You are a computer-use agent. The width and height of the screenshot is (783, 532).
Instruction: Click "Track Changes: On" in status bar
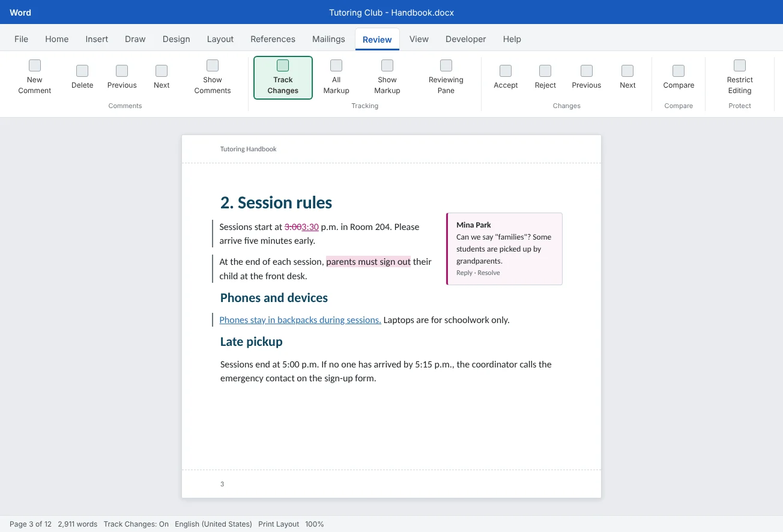[x=136, y=524]
